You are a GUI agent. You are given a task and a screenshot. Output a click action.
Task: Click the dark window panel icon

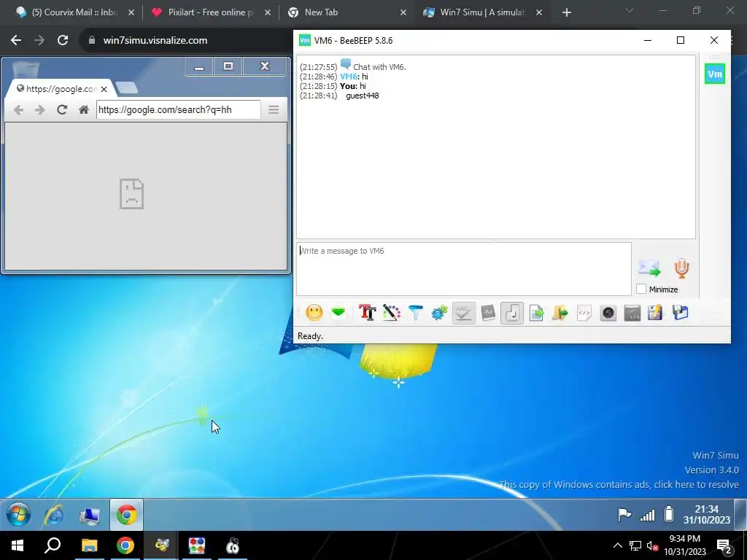(x=632, y=313)
